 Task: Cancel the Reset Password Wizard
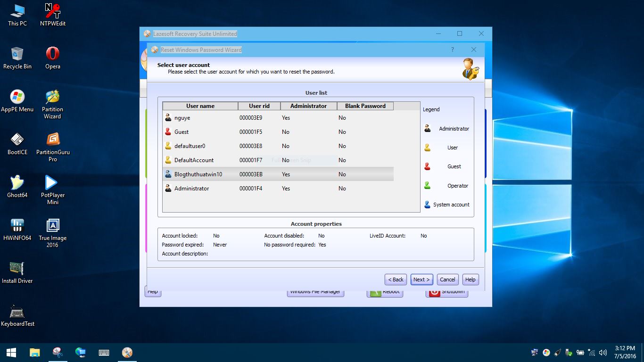(447, 280)
